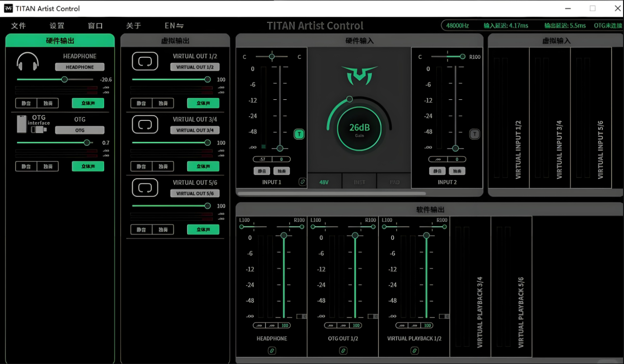This screenshot has width=624, height=364.
Task: Click the headphone icon in hardware output
Action: [28, 62]
